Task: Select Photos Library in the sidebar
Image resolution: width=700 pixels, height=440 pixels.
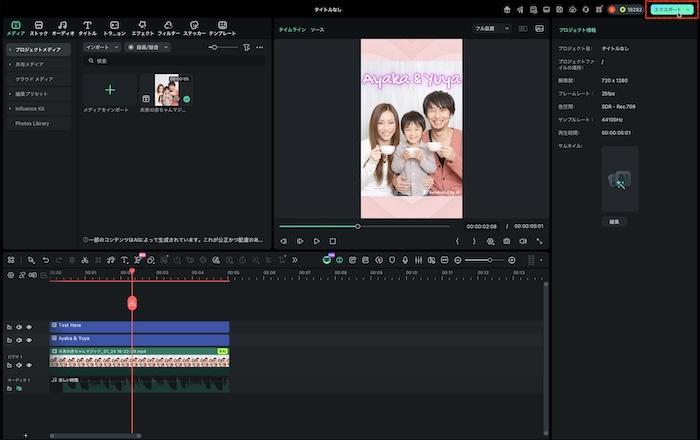Action: point(32,123)
